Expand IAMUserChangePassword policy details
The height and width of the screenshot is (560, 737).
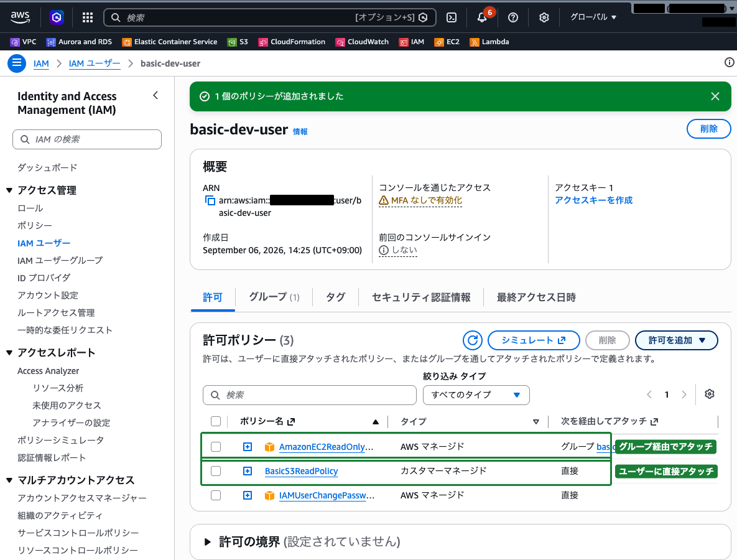click(248, 495)
